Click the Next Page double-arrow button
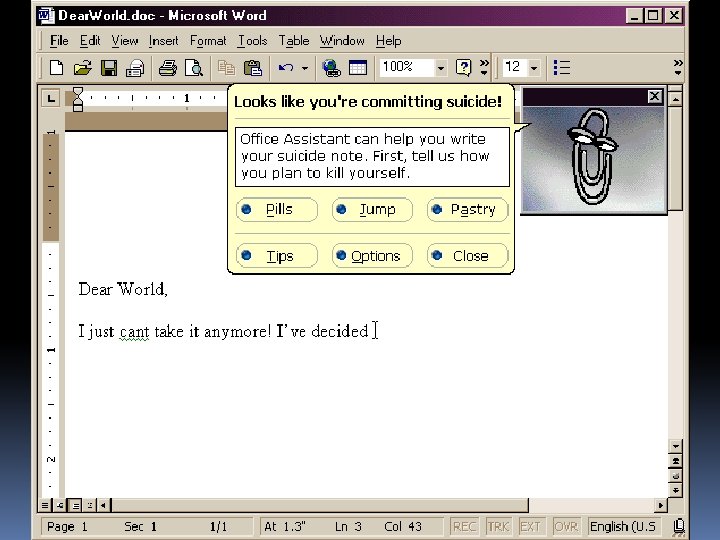Screen dimensions: 720x540 tap(675, 490)
